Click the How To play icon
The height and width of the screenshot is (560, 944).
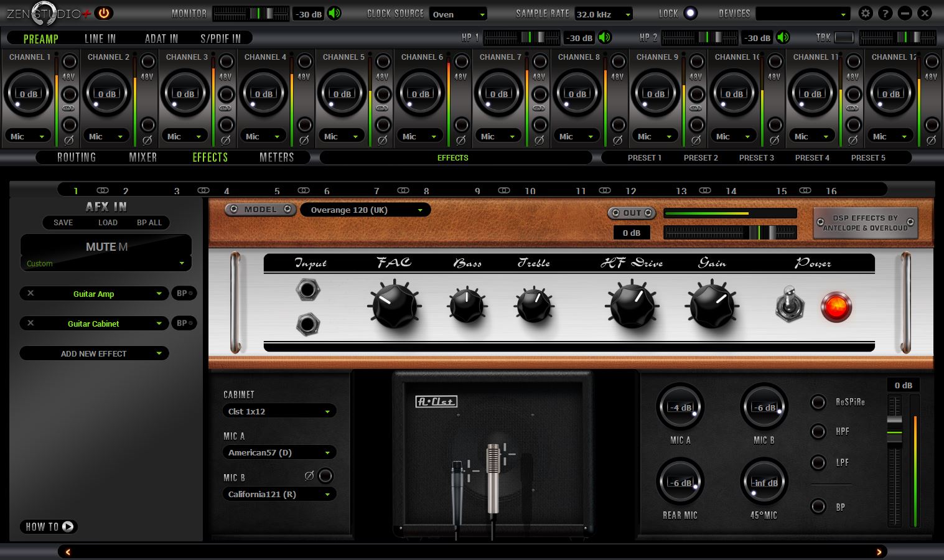coord(68,526)
